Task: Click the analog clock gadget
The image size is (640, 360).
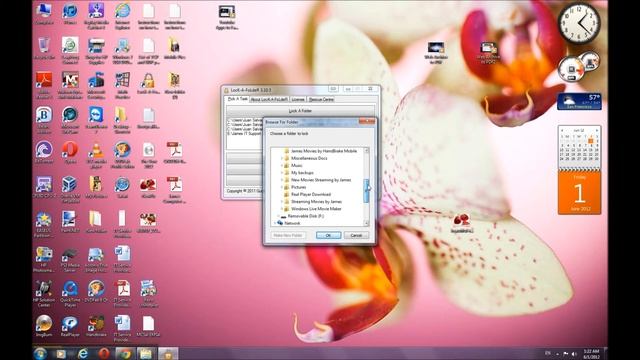Action: tap(579, 23)
